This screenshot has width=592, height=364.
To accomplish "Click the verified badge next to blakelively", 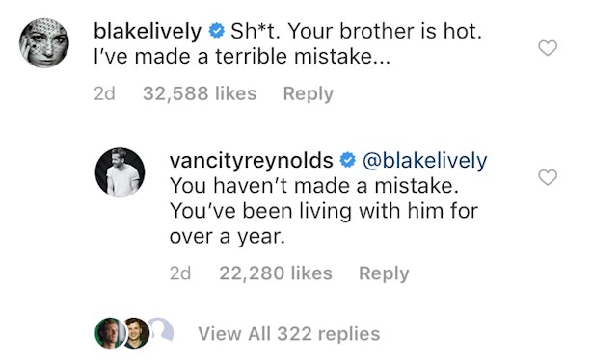I will click(217, 31).
